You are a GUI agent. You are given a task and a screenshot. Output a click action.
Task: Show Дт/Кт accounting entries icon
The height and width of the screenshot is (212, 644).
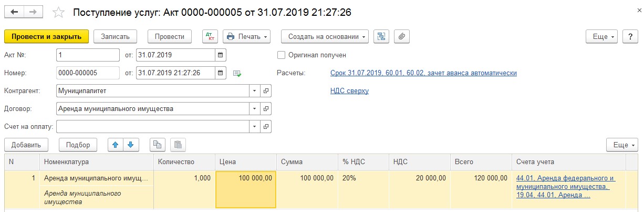coord(210,36)
